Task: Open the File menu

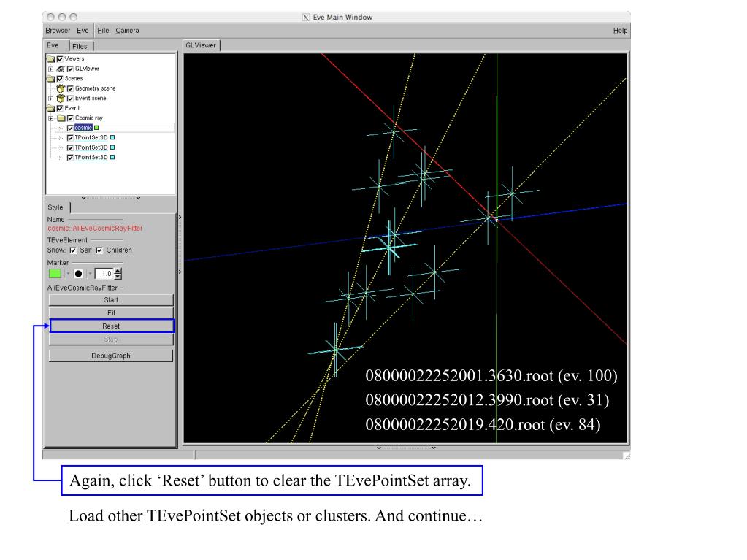Action: pyautogui.click(x=103, y=31)
